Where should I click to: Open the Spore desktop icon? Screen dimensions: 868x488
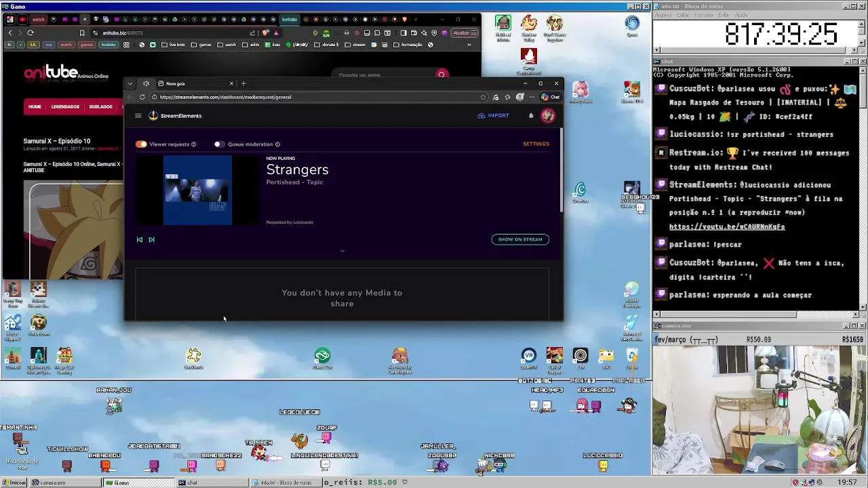coord(632,27)
